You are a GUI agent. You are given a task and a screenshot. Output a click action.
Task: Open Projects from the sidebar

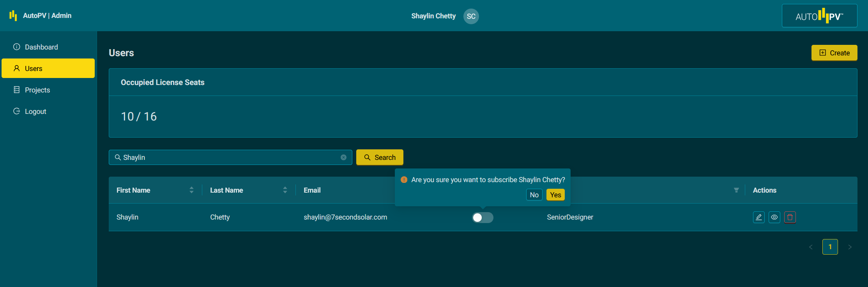[37, 90]
